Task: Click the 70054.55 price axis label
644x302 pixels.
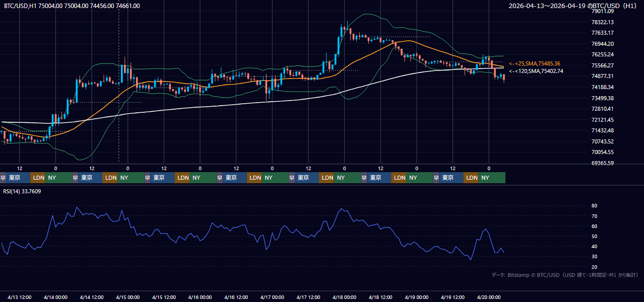Action: tap(603, 152)
